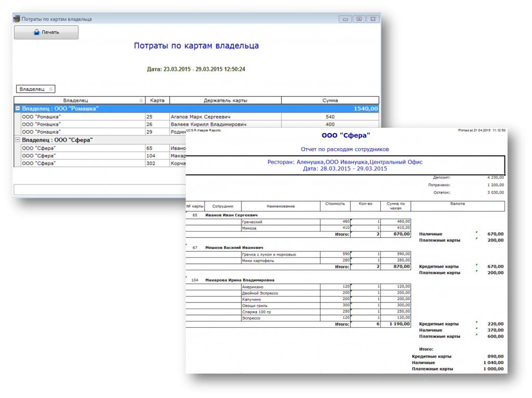Click the Сумма column header

click(x=330, y=100)
